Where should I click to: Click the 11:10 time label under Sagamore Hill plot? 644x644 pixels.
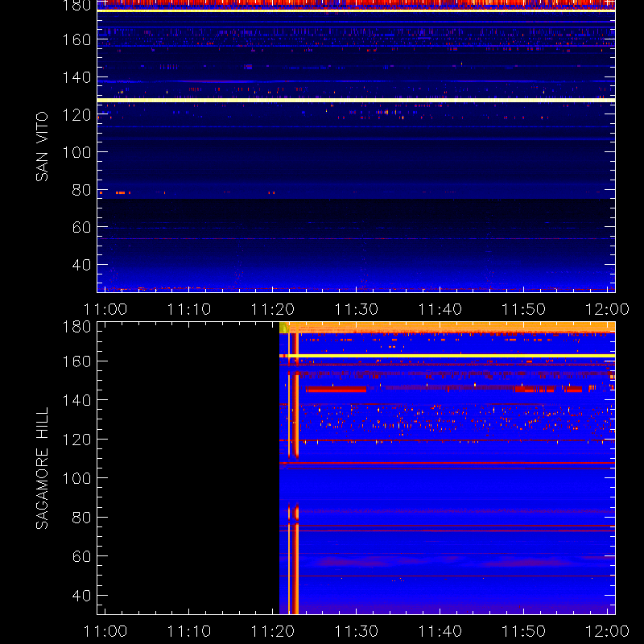tap(189, 631)
